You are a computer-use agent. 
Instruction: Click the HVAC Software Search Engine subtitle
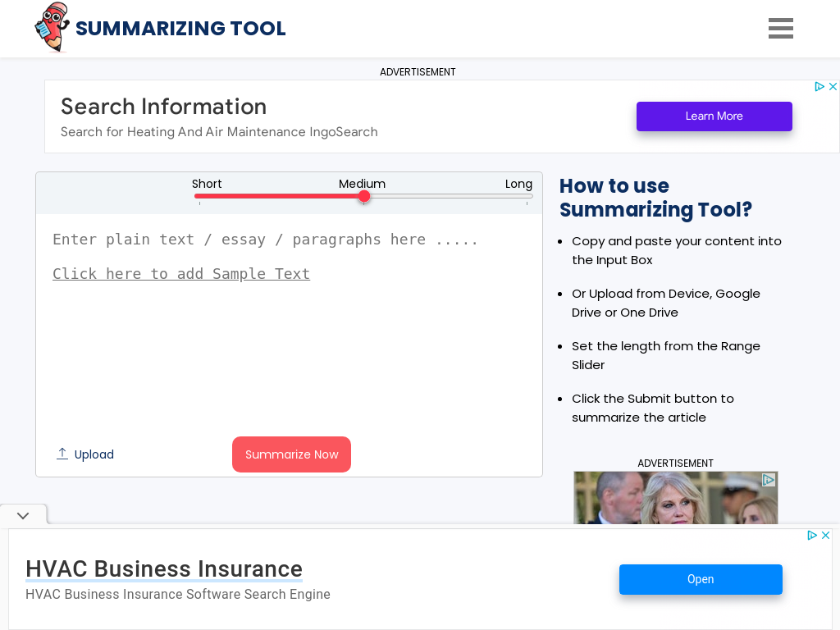click(178, 594)
